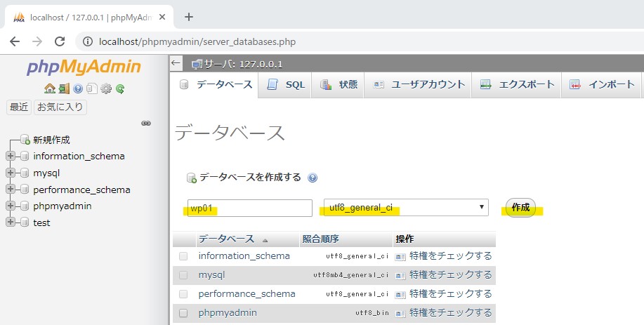Screen dimensions: 644x325
Task: Expand test node in the tree
Action: (x=11, y=222)
